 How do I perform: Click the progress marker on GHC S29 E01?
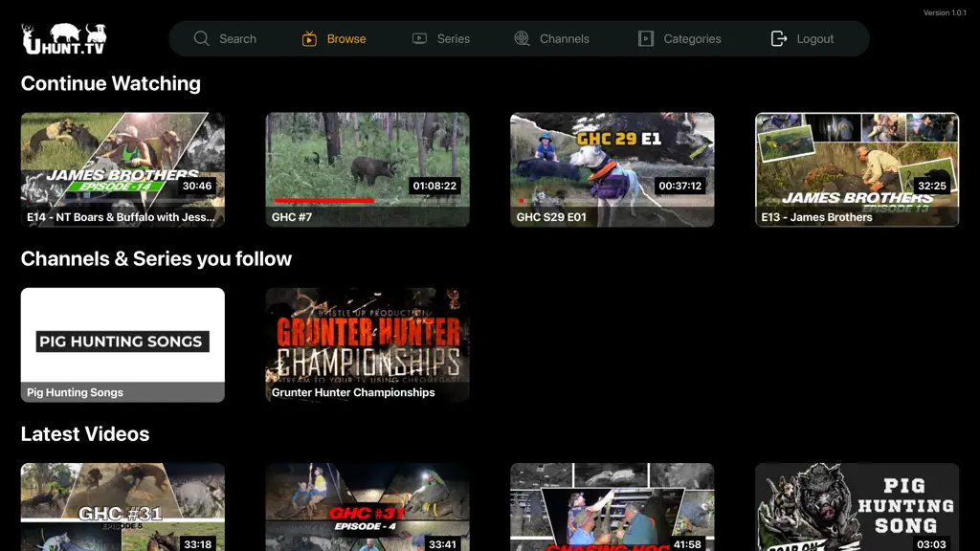pos(522,201)
